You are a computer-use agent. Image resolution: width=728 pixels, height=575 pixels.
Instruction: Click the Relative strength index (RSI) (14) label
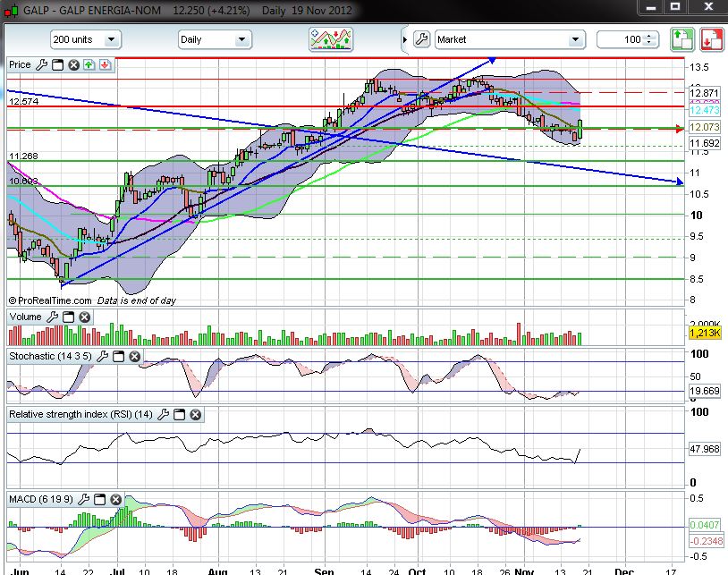click(80, 414)
